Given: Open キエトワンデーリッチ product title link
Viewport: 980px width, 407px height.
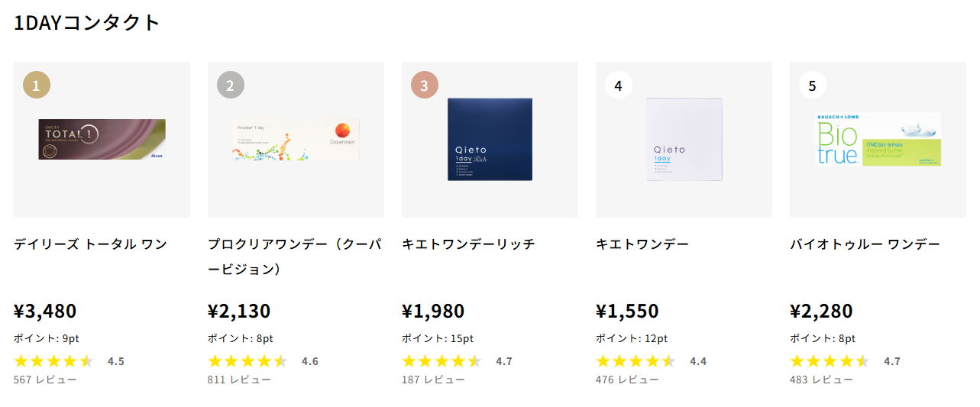Looking at the screenshot, I should click(x=468, y=244).
